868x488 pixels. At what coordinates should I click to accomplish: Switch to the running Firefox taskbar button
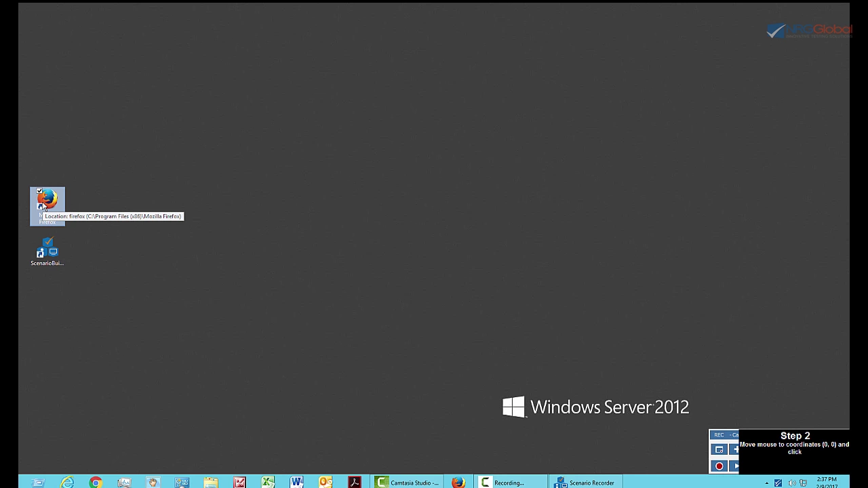coord(458,483)
